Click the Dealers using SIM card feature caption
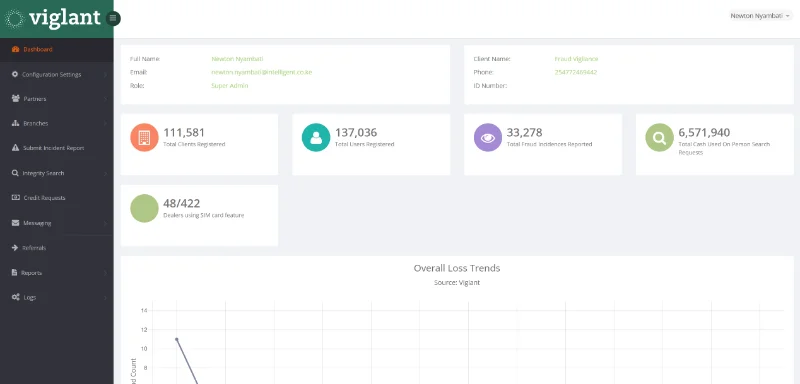The height and width of the screenshot is (384, 800). (204, 215)
